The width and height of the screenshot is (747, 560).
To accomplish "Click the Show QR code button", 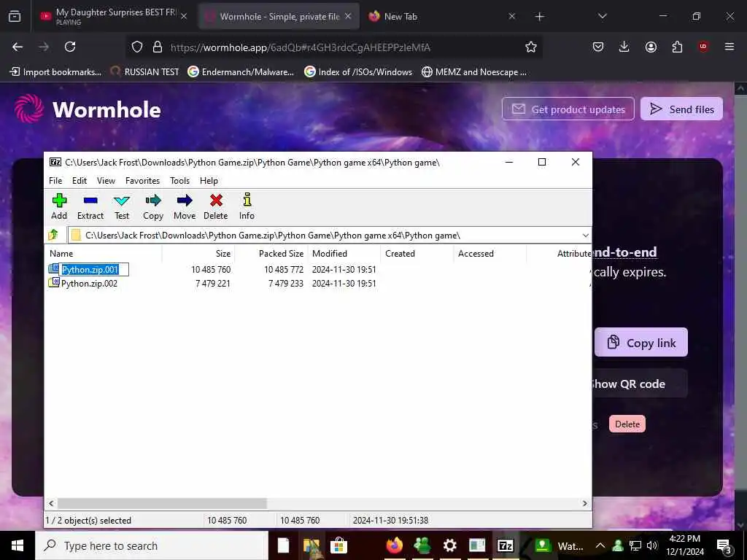I will pyautogui.click(x=638, y=384).
